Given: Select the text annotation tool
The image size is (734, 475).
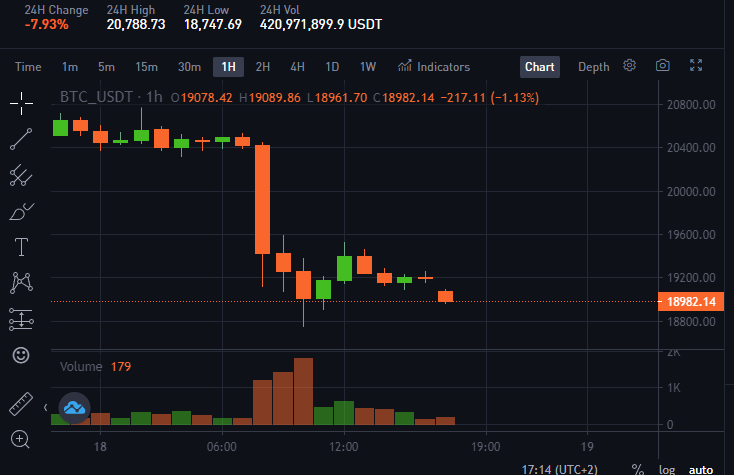Looking at the screenshot, I should pos(21,247).
